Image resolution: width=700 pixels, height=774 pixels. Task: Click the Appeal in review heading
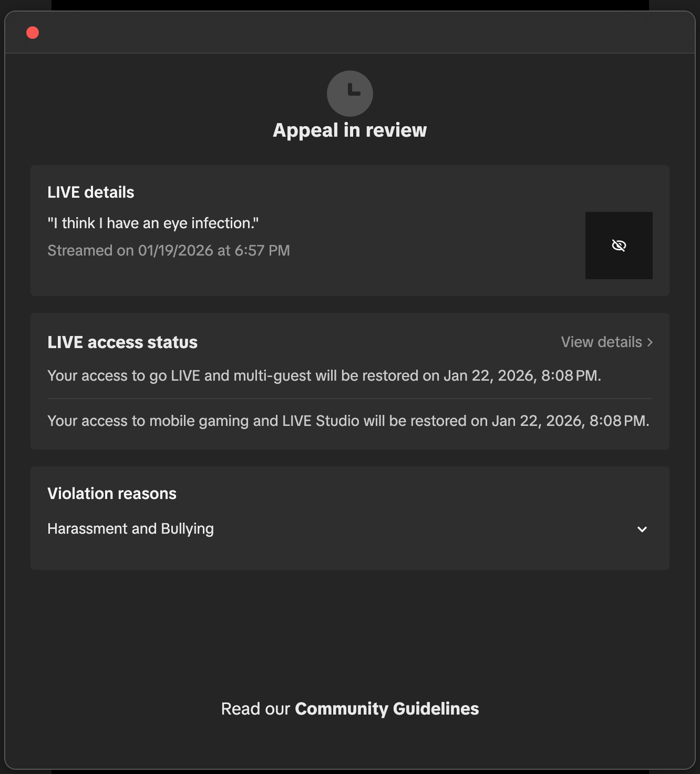click(350, 130)
